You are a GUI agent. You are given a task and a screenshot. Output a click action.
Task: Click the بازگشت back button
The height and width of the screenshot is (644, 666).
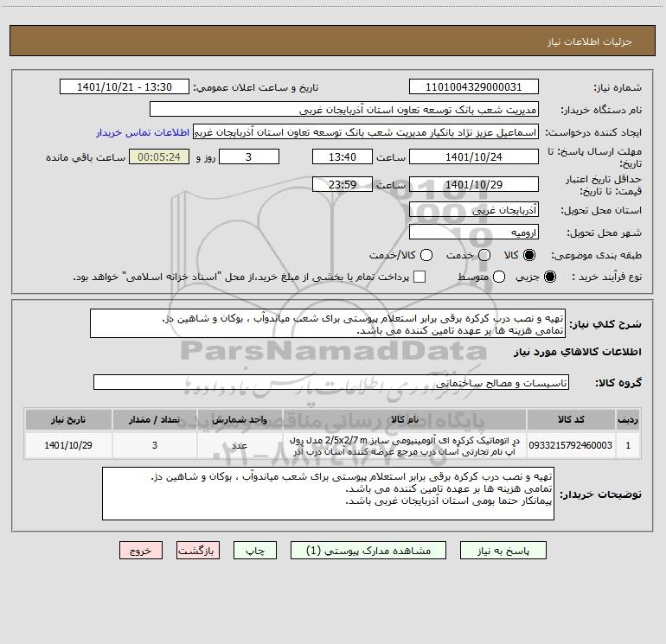pyautogui.click(x=198, y=550)
